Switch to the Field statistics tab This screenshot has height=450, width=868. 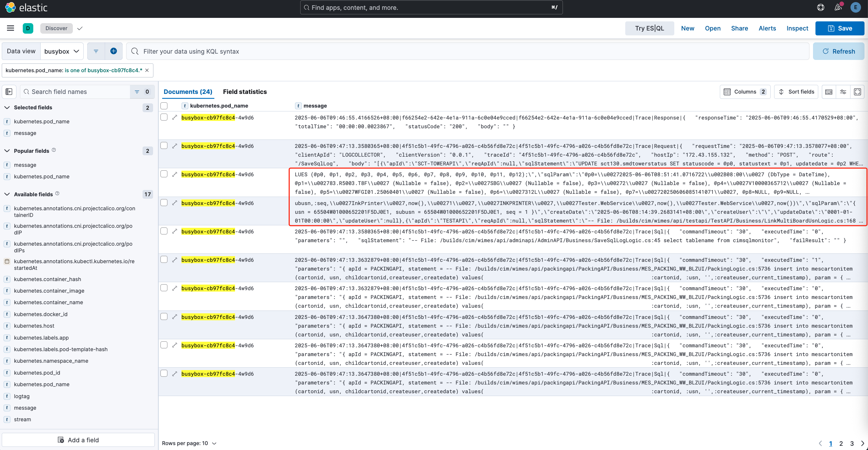coord(244,91)
